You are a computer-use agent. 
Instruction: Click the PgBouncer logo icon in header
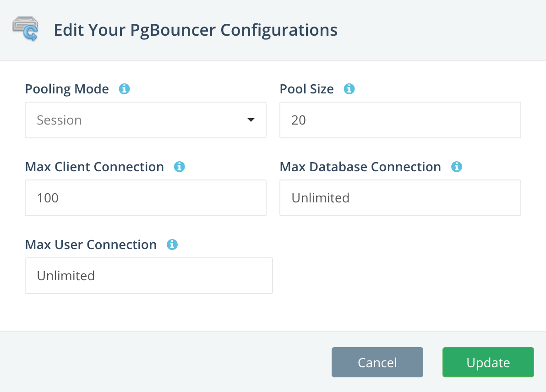click(x=25, y=28)
